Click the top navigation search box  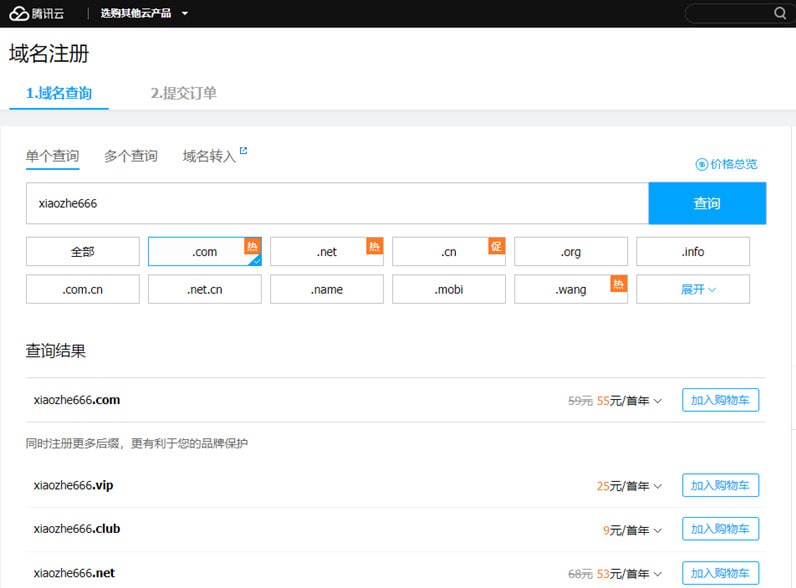tap(740, 13)
